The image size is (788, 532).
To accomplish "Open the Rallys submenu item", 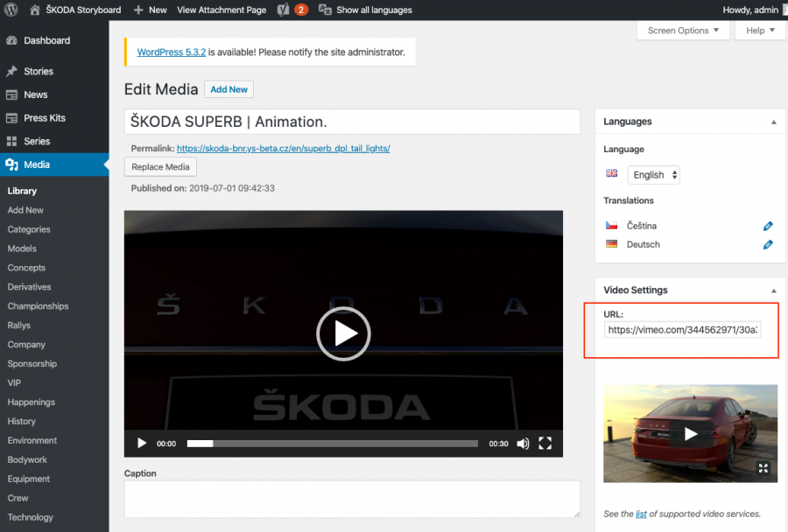I will [x=19, y=325].
